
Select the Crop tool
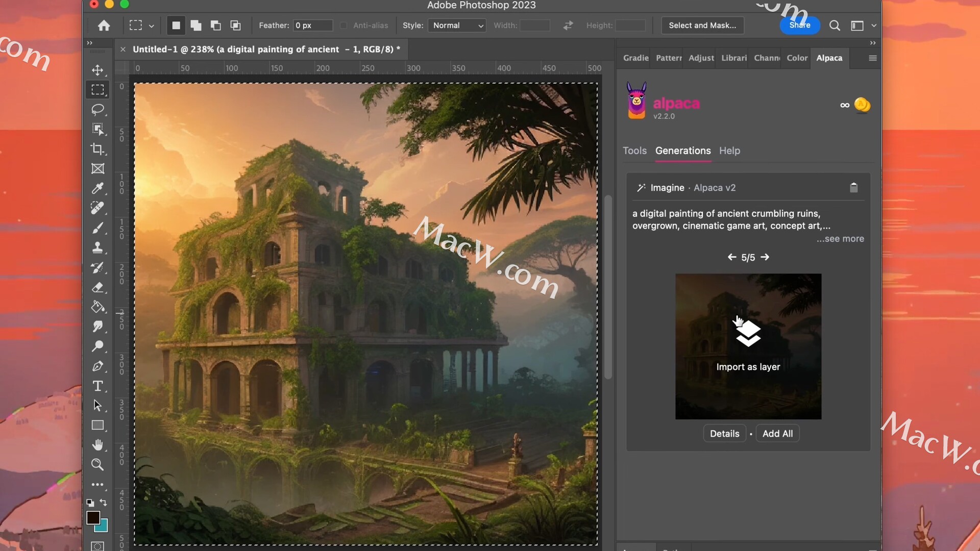click(97, 149)
